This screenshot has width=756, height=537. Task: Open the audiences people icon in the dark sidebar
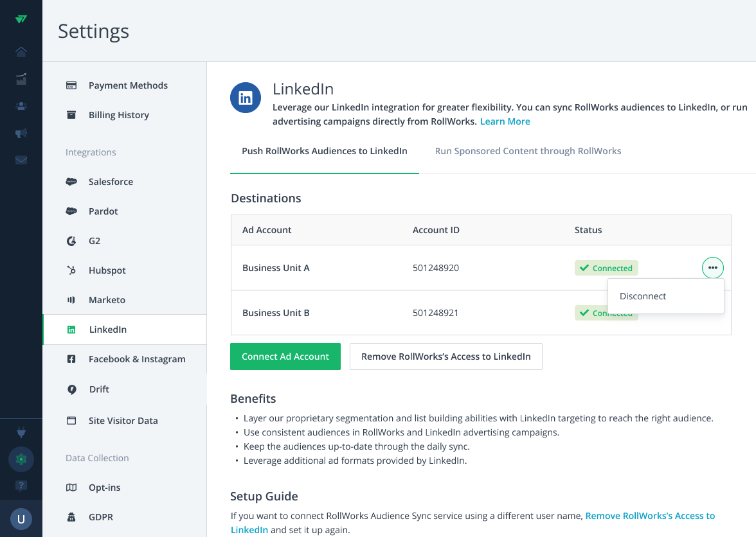click(x=21, y=106)
